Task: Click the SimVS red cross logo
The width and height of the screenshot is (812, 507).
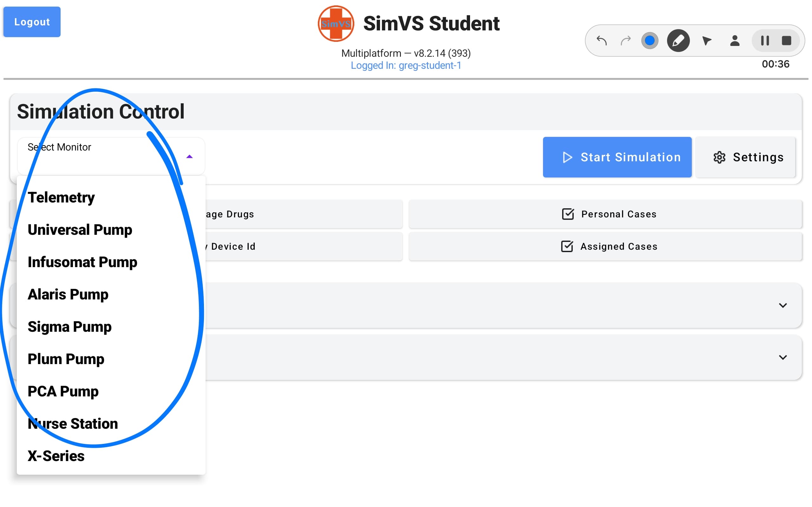Action: (x=336, y=23)
